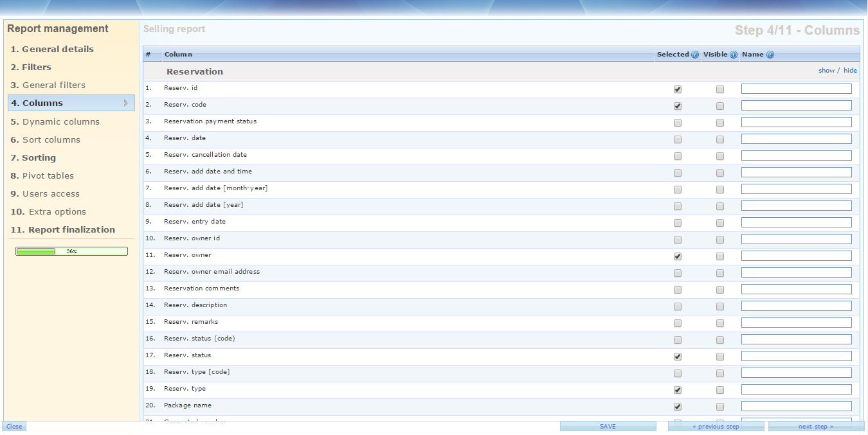
Task: Click the info icon next to Selected
Action: pyautogui.click(x=695, y=55)
